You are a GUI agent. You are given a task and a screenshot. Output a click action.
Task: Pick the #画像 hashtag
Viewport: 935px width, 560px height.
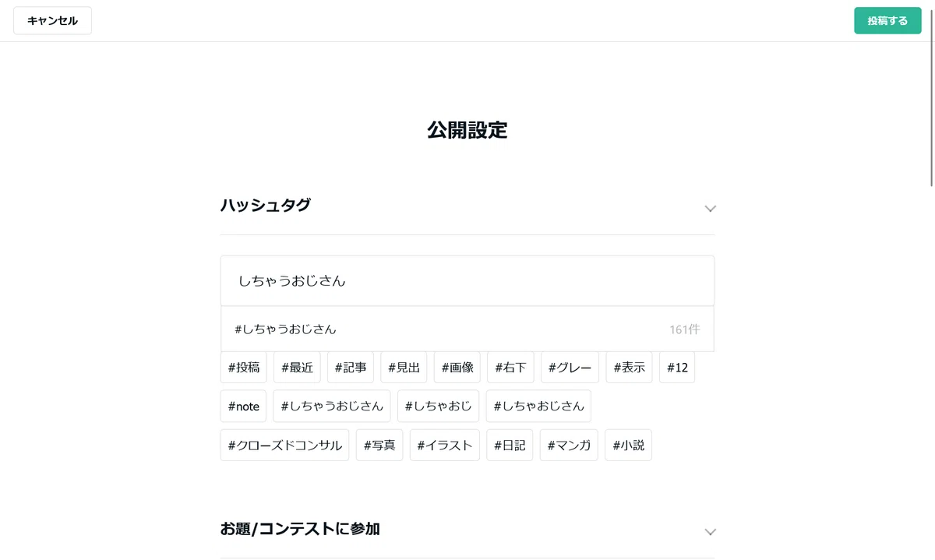point(457,368)
